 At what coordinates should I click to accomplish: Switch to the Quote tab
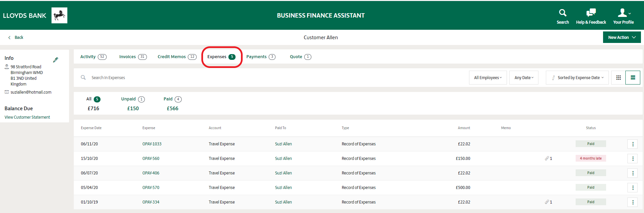tap(300, 57)
